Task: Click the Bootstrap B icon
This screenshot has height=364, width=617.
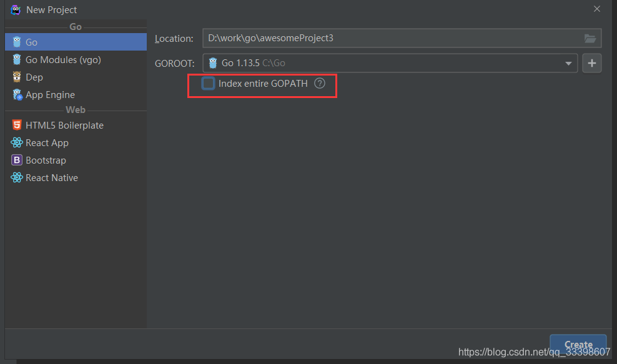Action: pyautogui.click(x=16, y=160)
